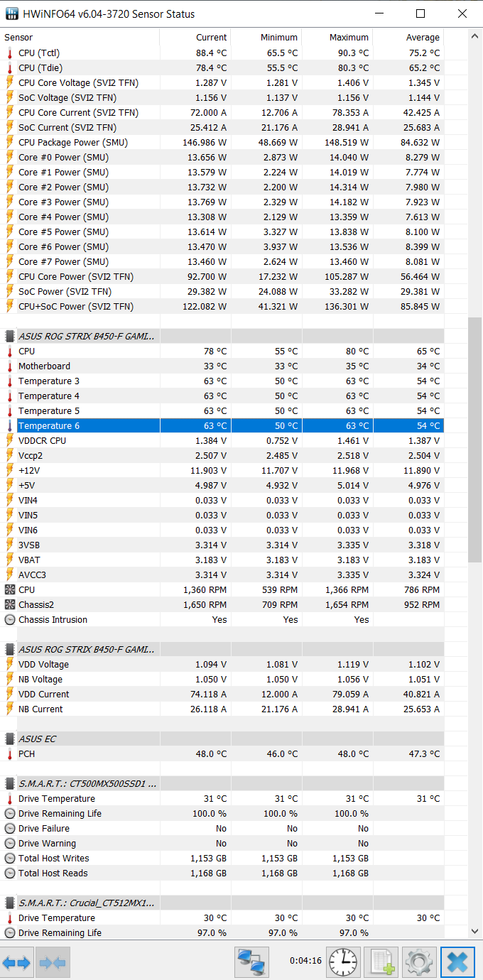Click the scrollbar down arrow
The image size is (483, 980).
click(475, 932)
